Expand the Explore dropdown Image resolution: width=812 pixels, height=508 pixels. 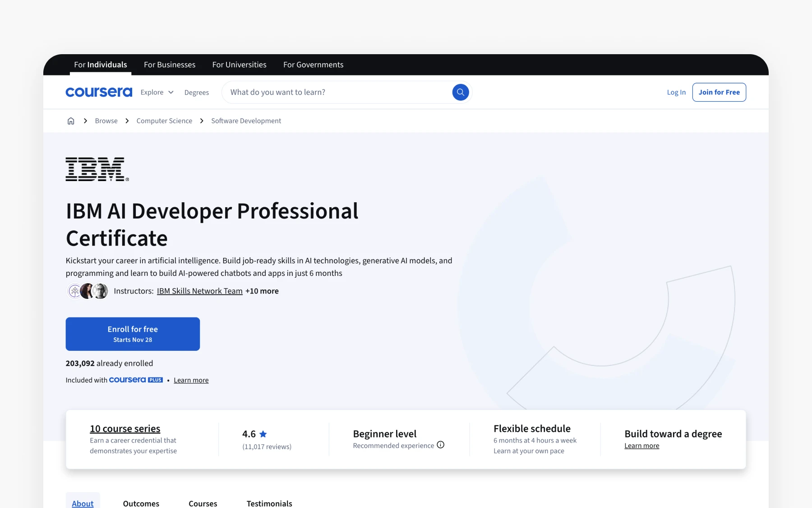point(157,92)
